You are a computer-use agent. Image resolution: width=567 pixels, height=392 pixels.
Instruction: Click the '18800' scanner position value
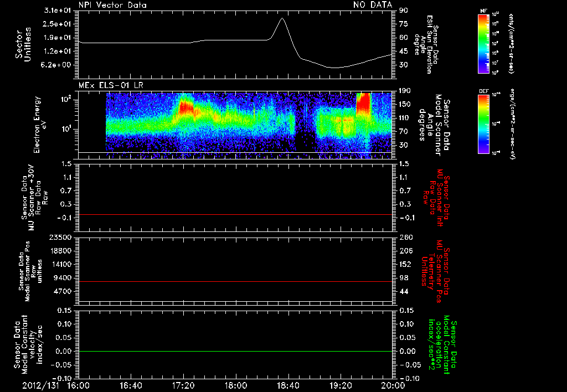click(x=60, y=251)
